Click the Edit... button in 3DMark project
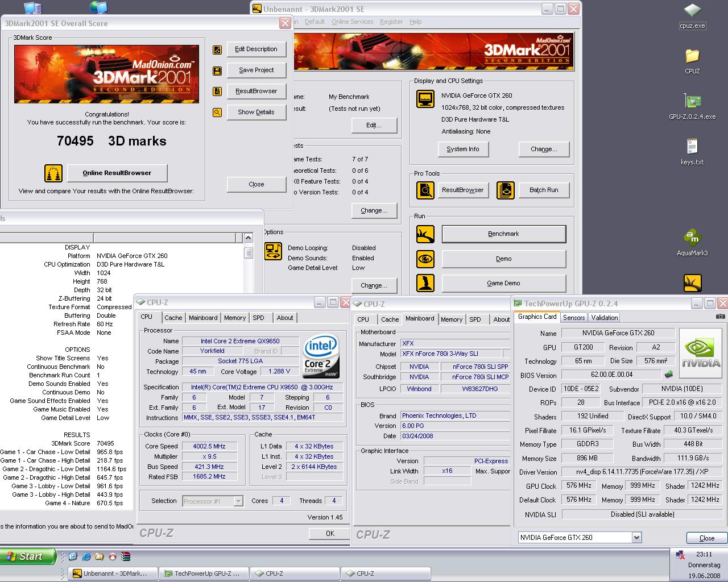The image size is (728, 582). (x=374, y=125)
